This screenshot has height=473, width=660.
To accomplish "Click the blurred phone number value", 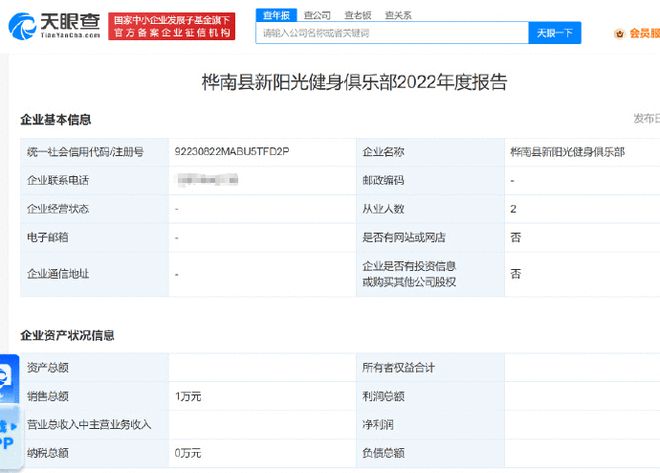I will (208, 180).
